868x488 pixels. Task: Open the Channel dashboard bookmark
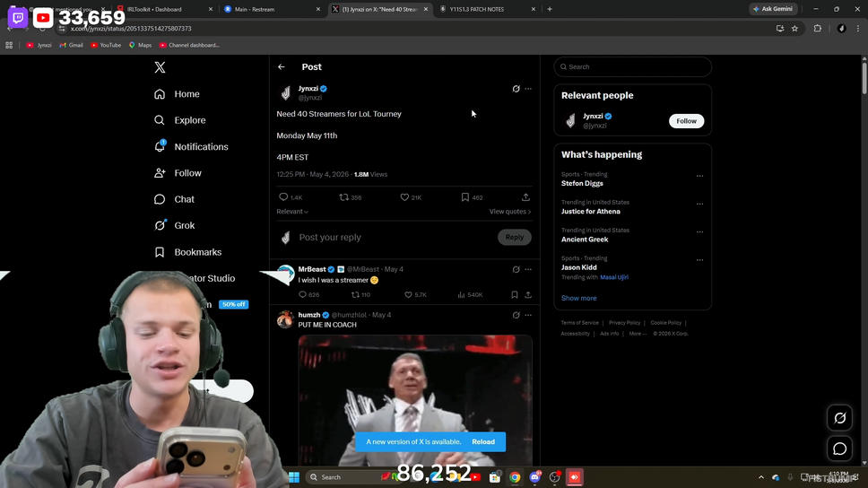[x=189, y=46]
